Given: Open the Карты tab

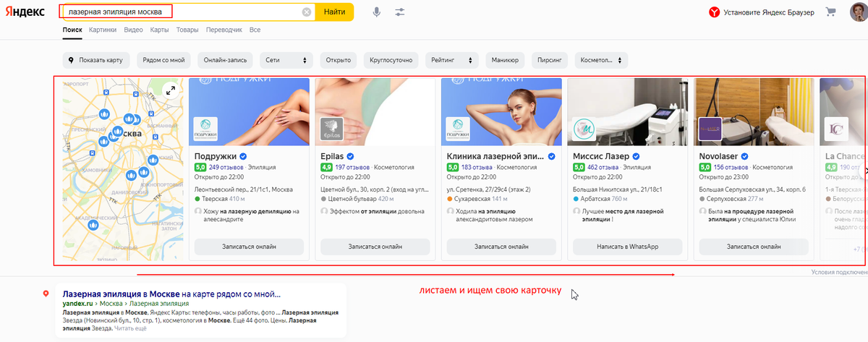Looking at the screenshot, I should tap(160, 30).
